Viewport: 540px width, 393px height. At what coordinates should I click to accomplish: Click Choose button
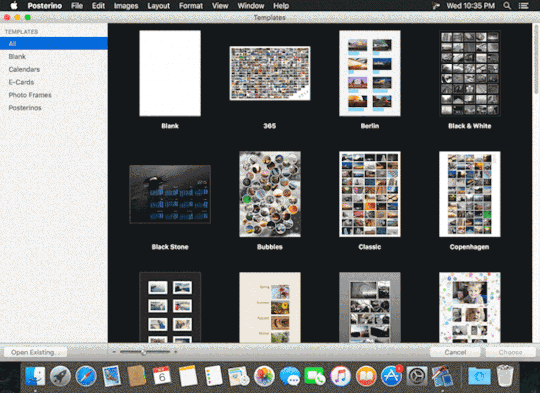point(510,352)
